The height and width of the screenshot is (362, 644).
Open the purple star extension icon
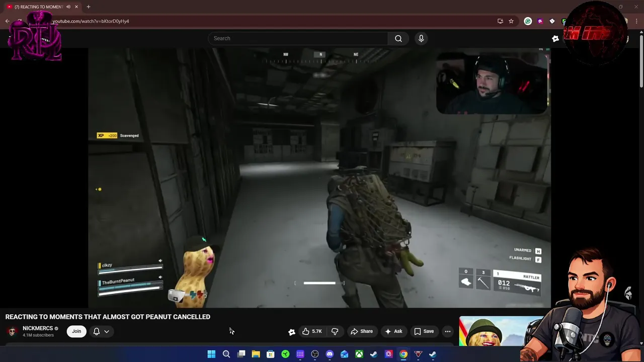[540, 21]
